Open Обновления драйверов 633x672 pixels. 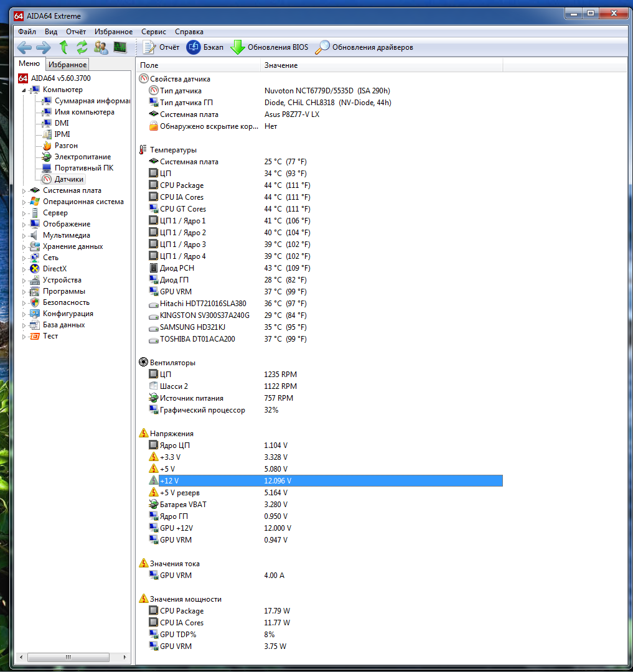pos(364,47)
